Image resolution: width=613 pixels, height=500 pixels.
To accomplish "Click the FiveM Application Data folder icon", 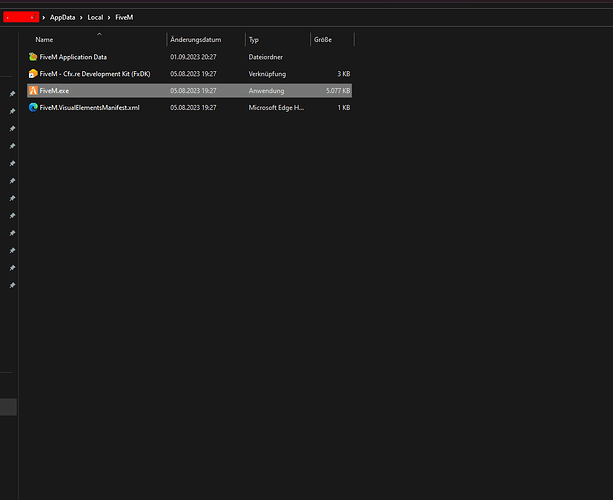I will point(33,57).
